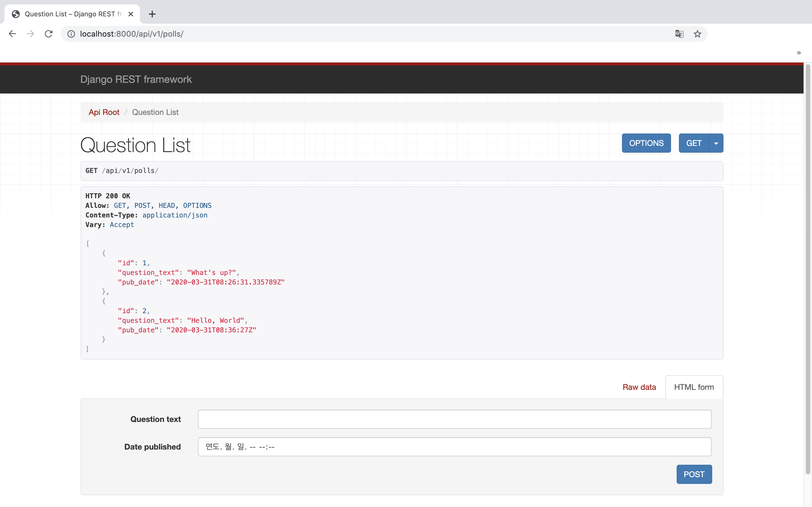This screenshot has width=812, height=507.
Task: Click the browser forward arrow
Action: click(30, 34)
